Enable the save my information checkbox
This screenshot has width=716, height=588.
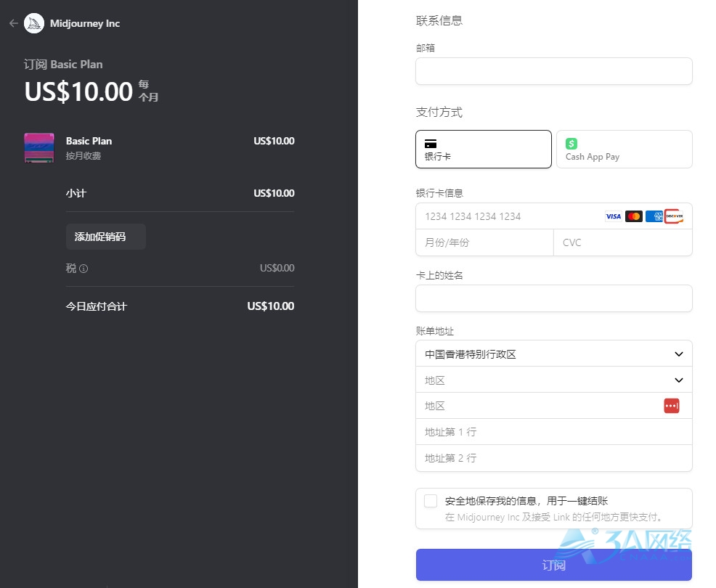(x=431, y=501)
